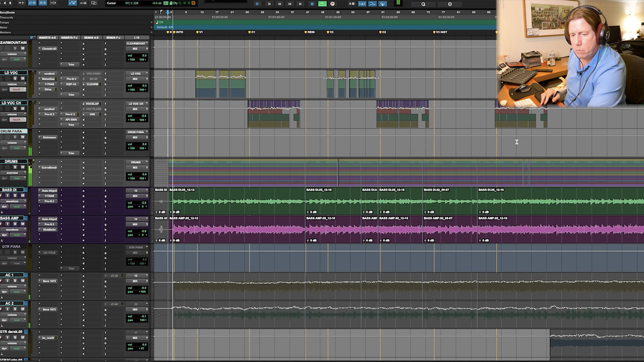
Task: Click the SENDS A-E column header
Action: [x=92, y=38]
